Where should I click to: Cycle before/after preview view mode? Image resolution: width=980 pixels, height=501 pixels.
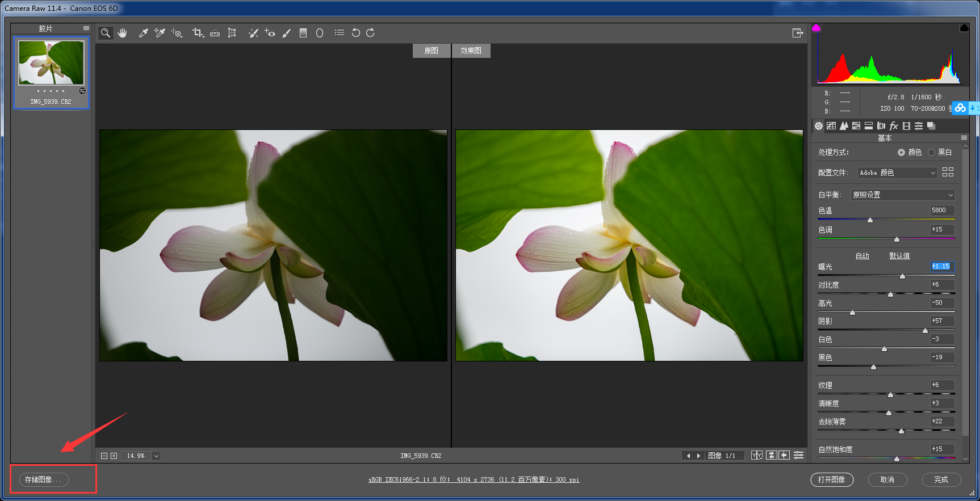point(757,456)
